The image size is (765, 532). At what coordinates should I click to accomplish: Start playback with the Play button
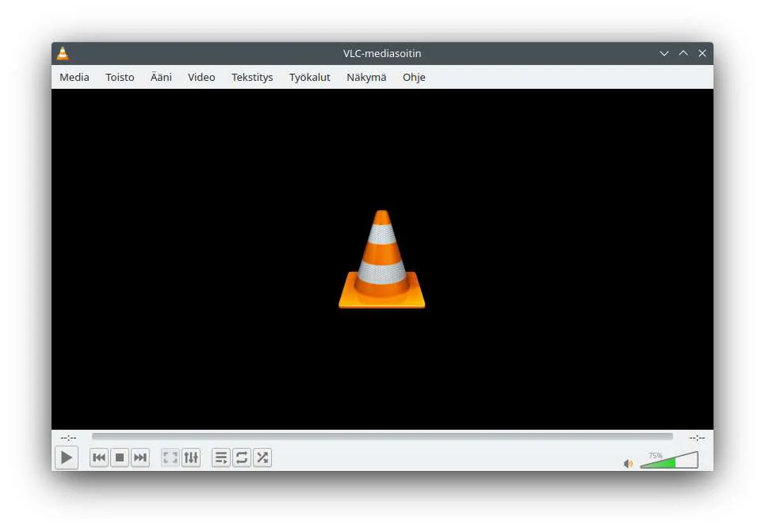pyautogui.click(x=67, y=457)
